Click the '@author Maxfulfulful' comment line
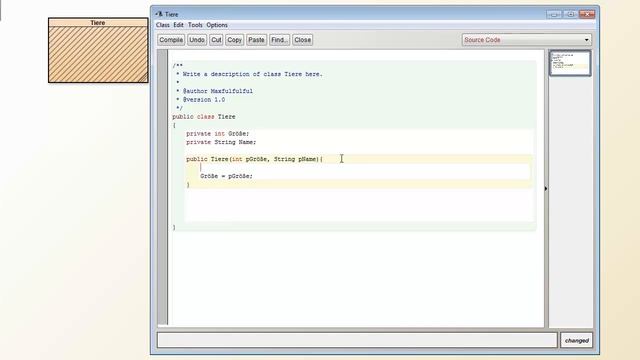Image resolution: width=640 pixels, height=360 pixels. pos(218,91)
